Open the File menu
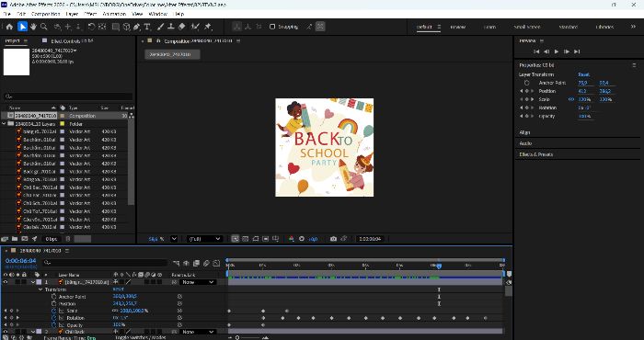 click(x=7, y=14)
